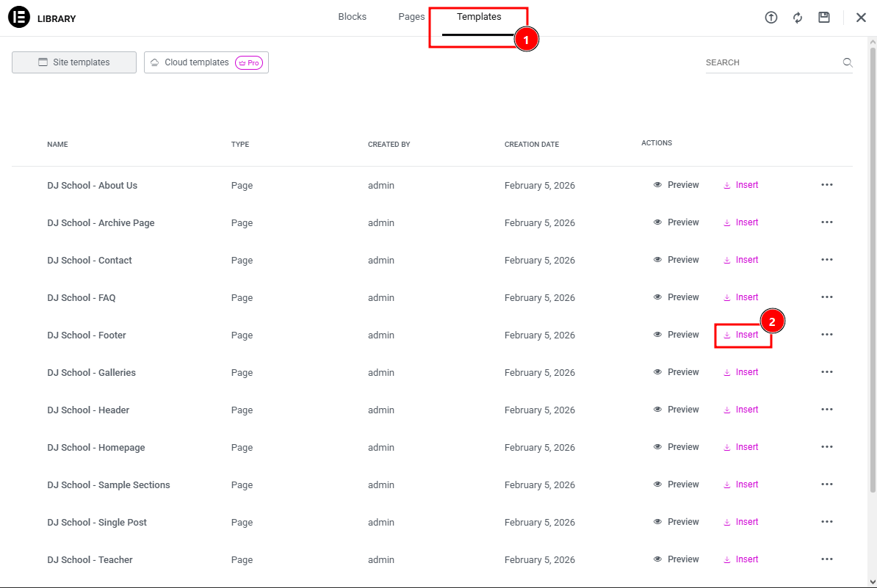Sort by the NAME column header
The width and height of the screenshot is (877, 588).
coord(57,144)
